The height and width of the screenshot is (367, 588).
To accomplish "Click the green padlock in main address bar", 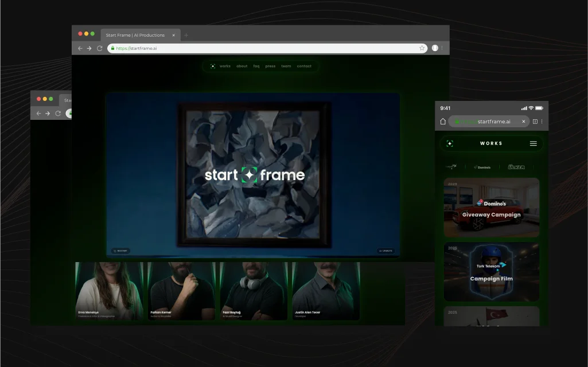I will click(112, 48).
